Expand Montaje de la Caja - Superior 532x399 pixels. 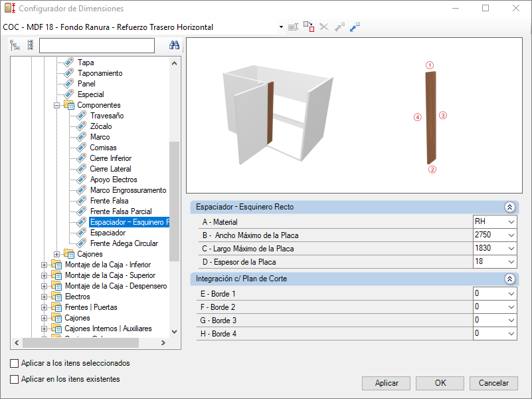tap(44, 275)
